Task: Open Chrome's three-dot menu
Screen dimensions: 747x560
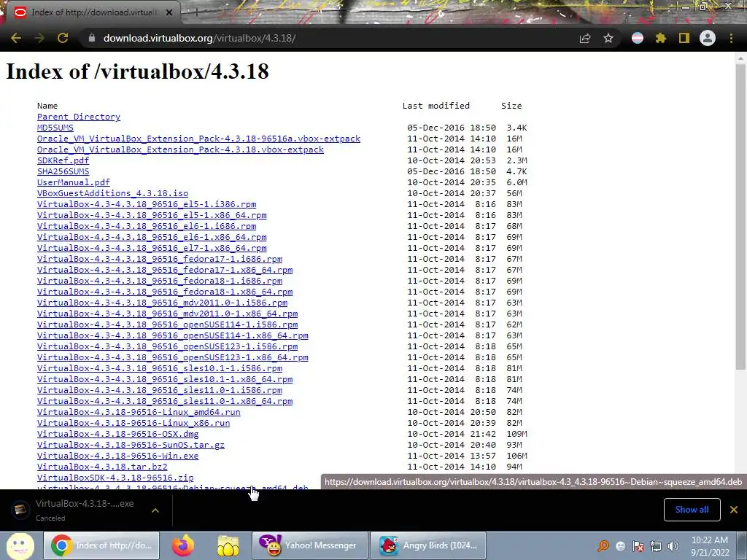Action: (731, 38)
